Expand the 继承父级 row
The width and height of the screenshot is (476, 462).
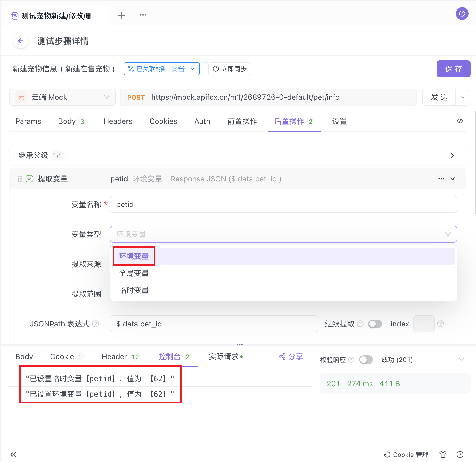pyautogui.click(x=452, y=156)
